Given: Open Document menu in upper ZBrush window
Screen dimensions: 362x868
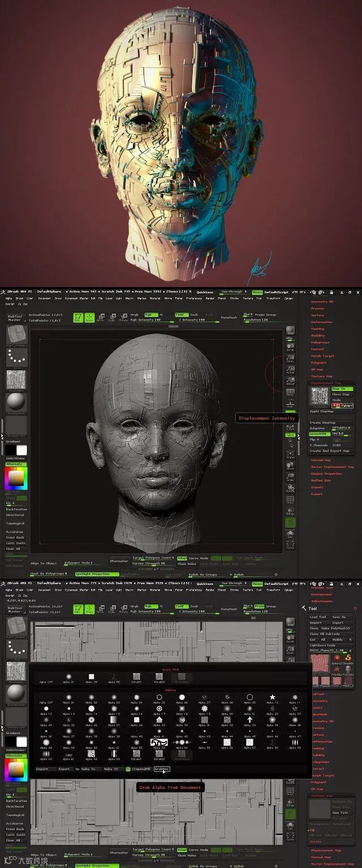Looking at the screenshot, I should pos(44,298).
